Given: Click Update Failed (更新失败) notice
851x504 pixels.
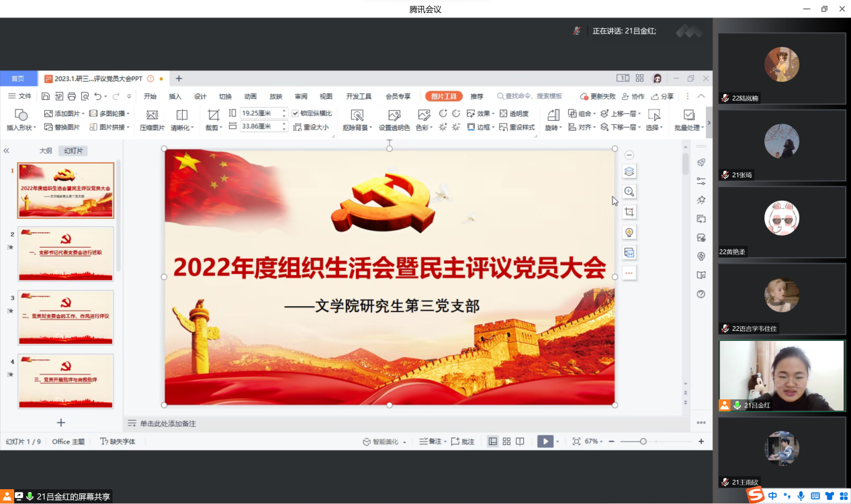Looking at the screenshot, I should click(598, 97).
